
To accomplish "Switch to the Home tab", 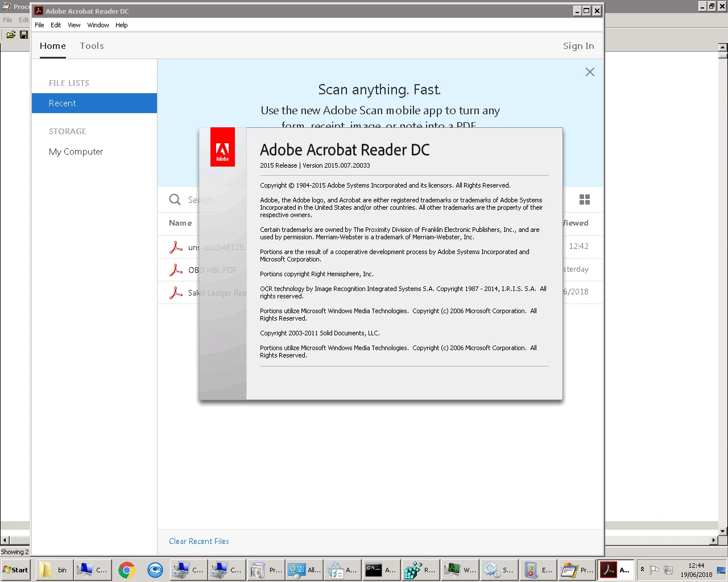I will tap(53, 46).
